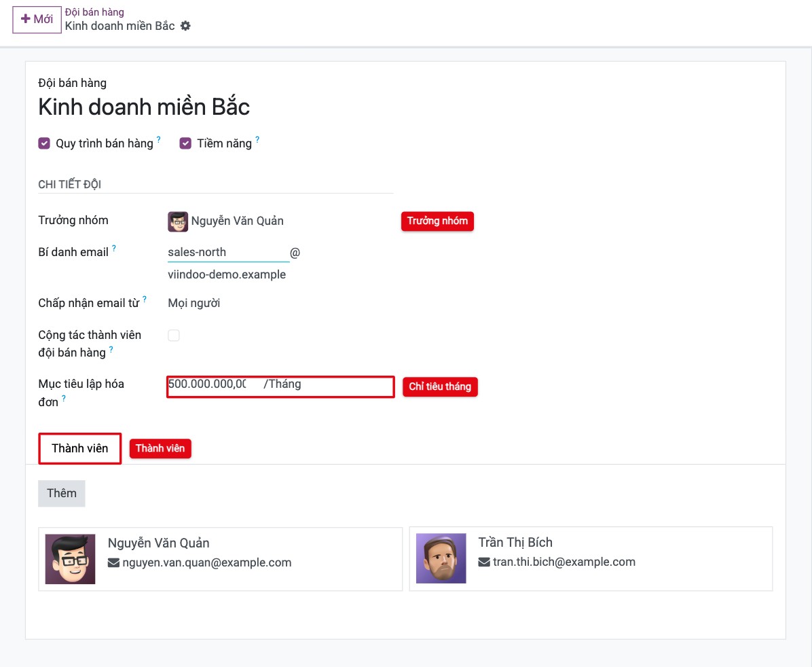Click Nguyễn Văn Quản team leader avatar
This screenshot has height=667, width=812.
pyautogui.click(x=178, y=221)
